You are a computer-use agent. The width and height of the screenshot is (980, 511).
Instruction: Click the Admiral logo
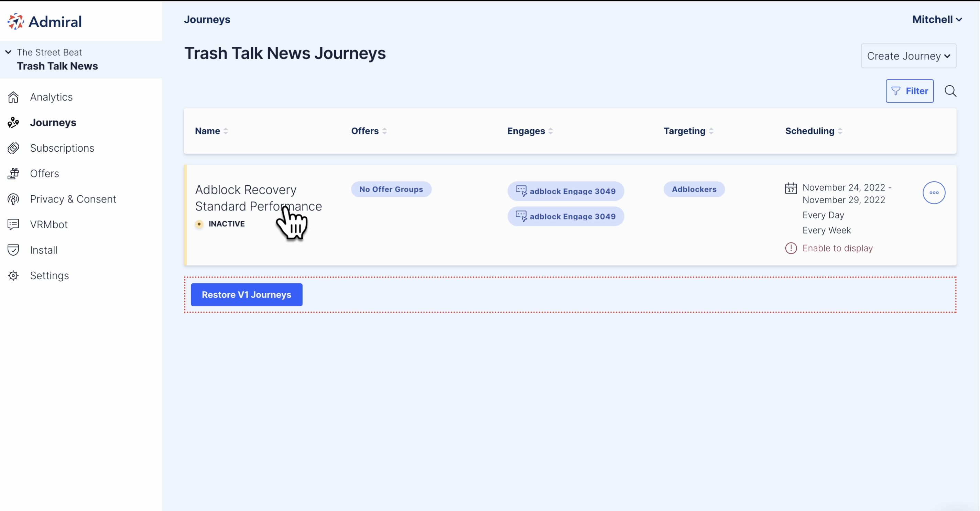click(x=44, y=21)
